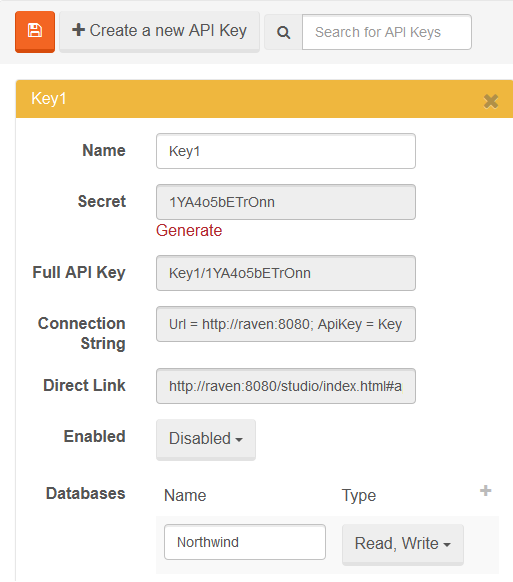Focus the Search for API Keys field
This screenshot has width=513, height=582.
coord(387,32)
